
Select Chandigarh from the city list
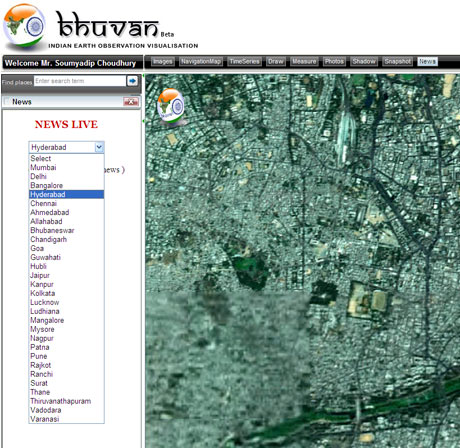coord(67,239)
